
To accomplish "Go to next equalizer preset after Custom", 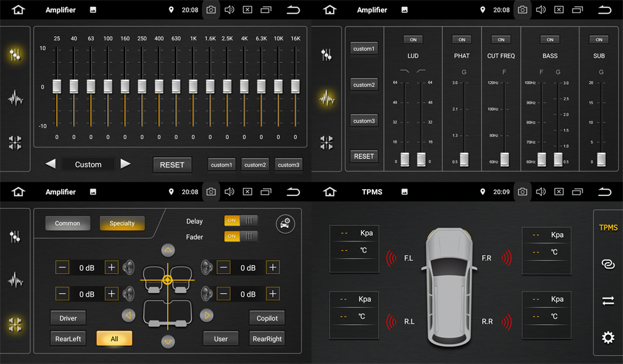I will pos(125,164).
